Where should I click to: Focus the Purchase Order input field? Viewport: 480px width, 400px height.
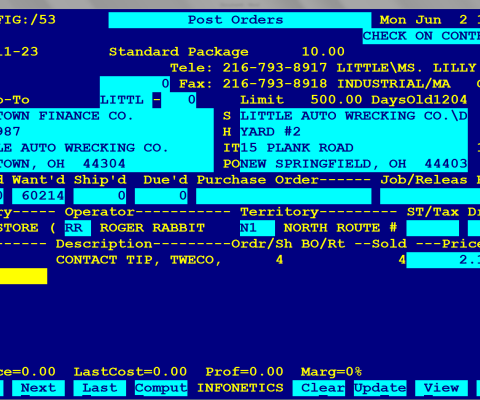click(284, 196)
